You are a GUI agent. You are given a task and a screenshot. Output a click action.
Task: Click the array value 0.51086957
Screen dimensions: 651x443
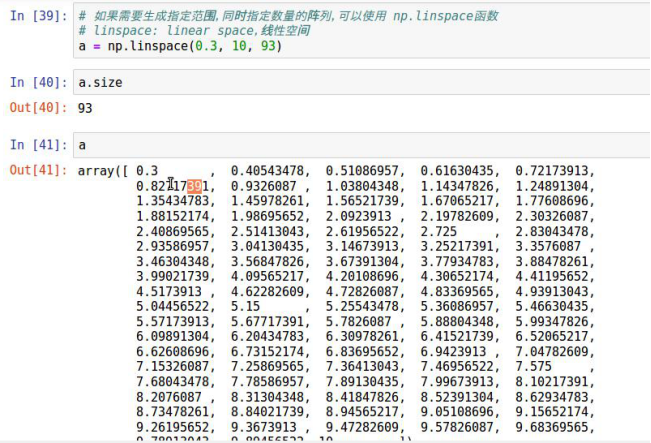coord(362,171)
